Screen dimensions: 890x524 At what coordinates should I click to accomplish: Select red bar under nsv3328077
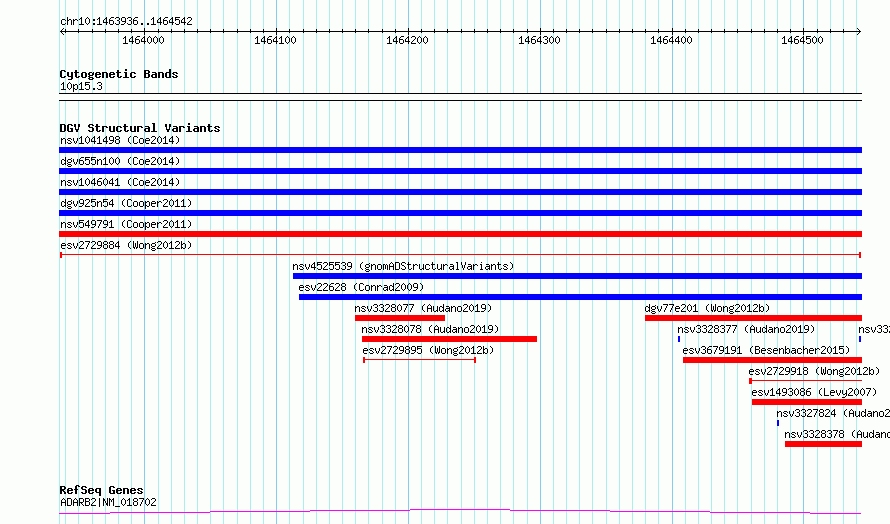click(x=400, y=318)
